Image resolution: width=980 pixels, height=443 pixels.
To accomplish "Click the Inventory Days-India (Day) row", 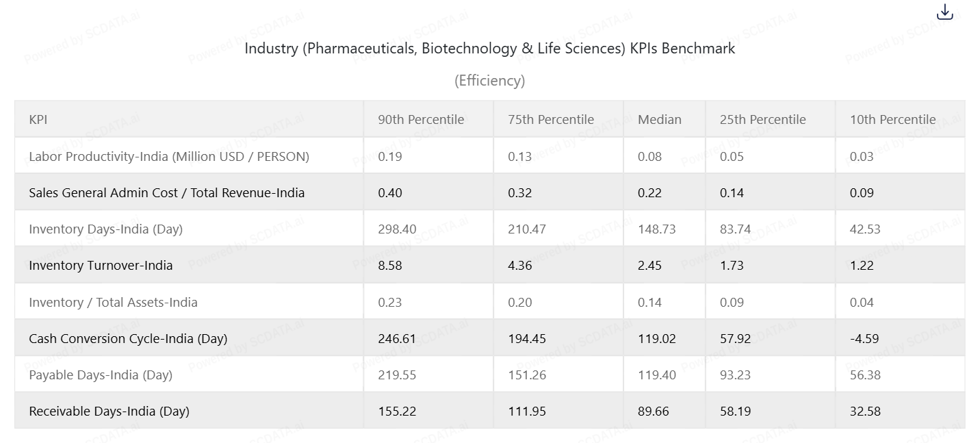I will (105, 229).
